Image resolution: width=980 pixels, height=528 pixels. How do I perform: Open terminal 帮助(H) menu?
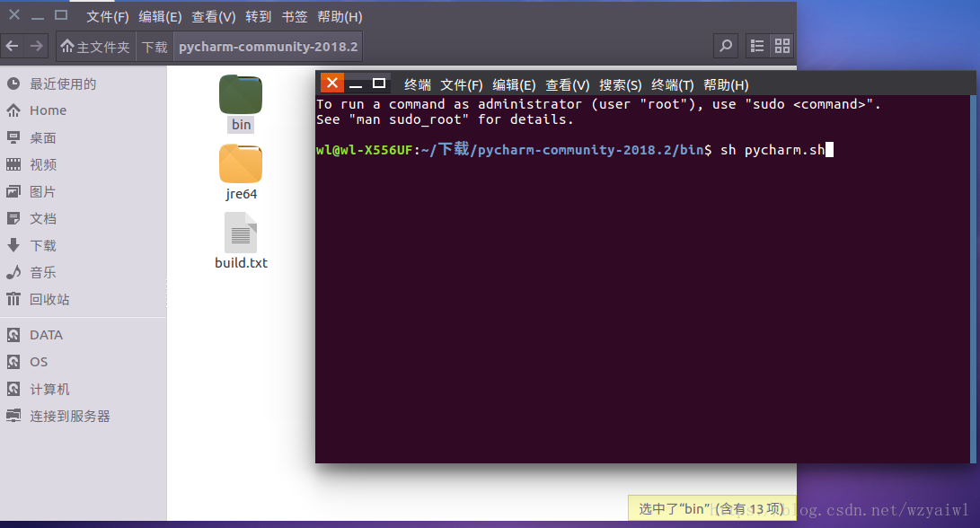[726, 85]
